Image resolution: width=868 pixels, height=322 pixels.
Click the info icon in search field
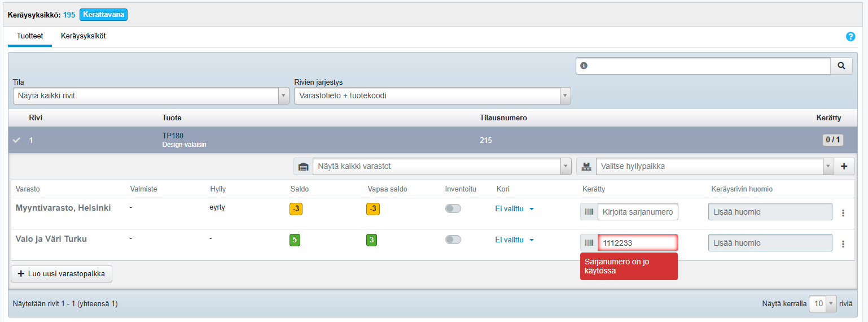pyautogui.click(x=584, y=66)
